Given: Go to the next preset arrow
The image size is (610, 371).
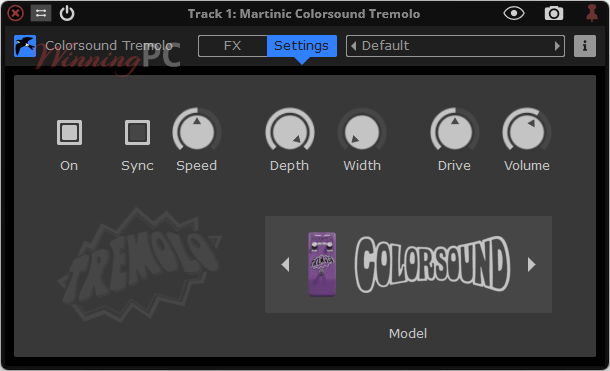Looking at the screenshot, I should [x=557, y=46].
